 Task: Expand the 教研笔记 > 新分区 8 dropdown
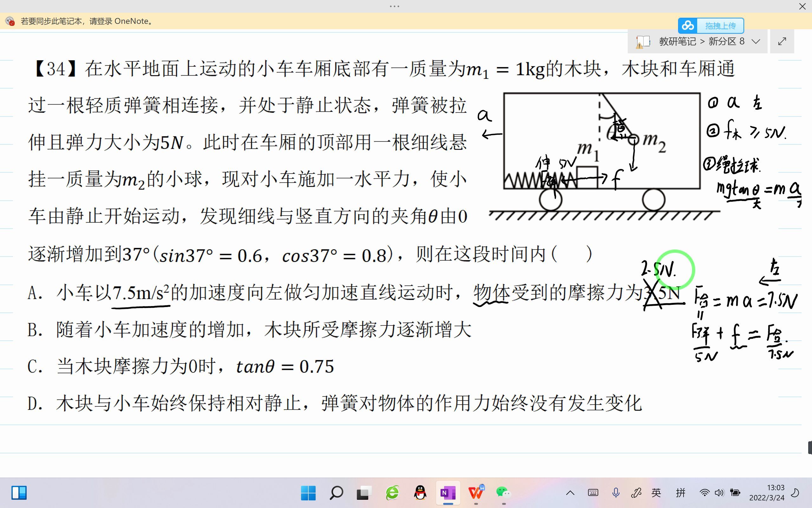(756, 41)
